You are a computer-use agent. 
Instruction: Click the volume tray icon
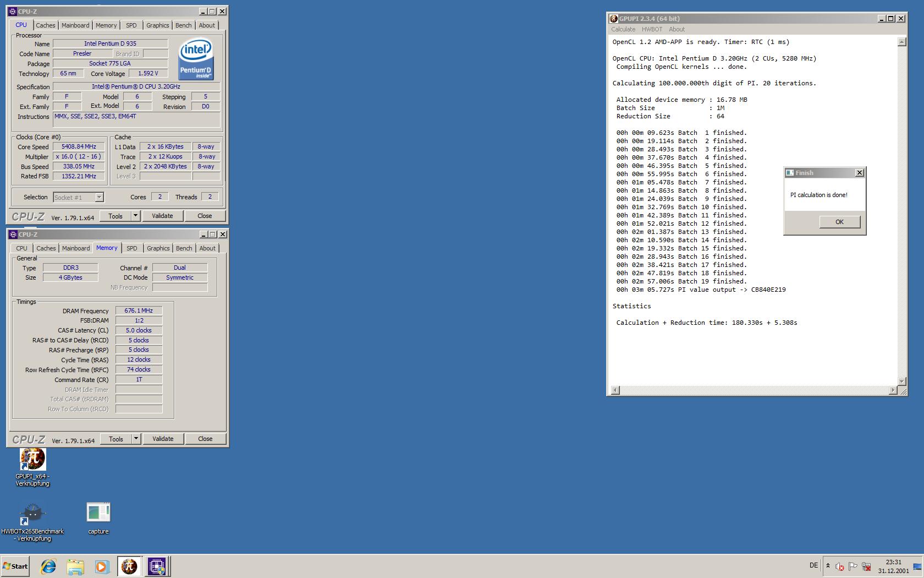coord(839,566)
